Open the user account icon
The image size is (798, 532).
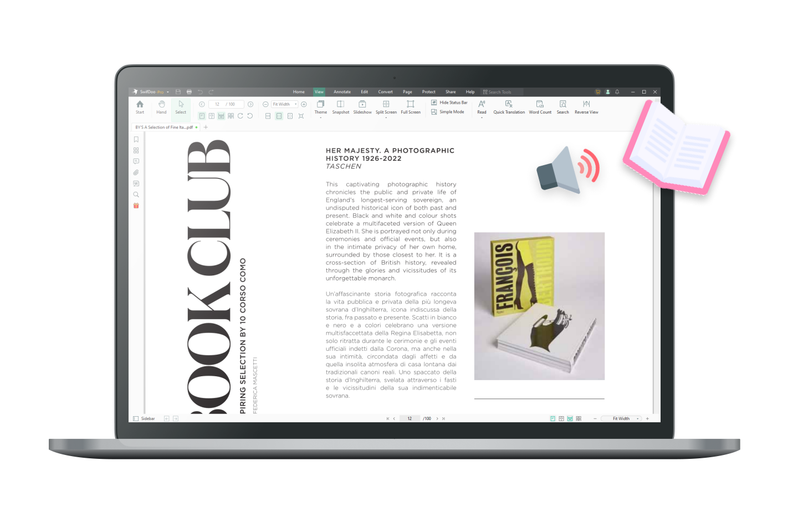coord(607,92)
